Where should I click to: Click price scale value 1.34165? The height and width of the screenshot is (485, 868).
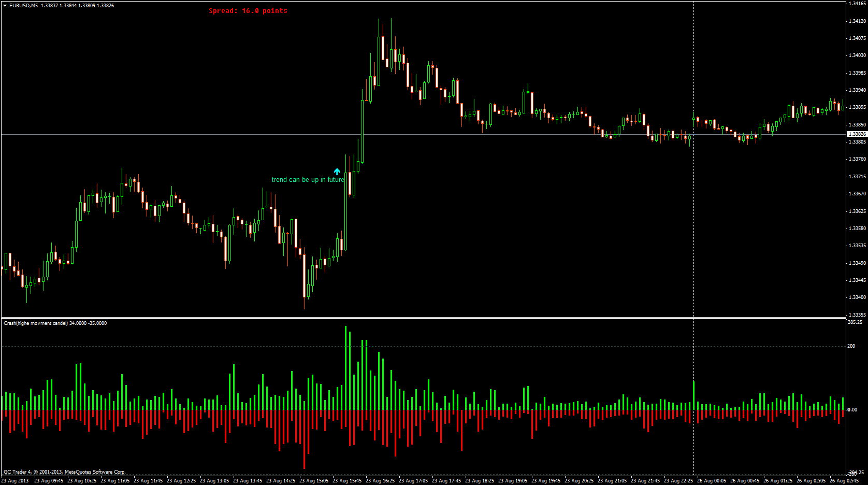point(857,4)
